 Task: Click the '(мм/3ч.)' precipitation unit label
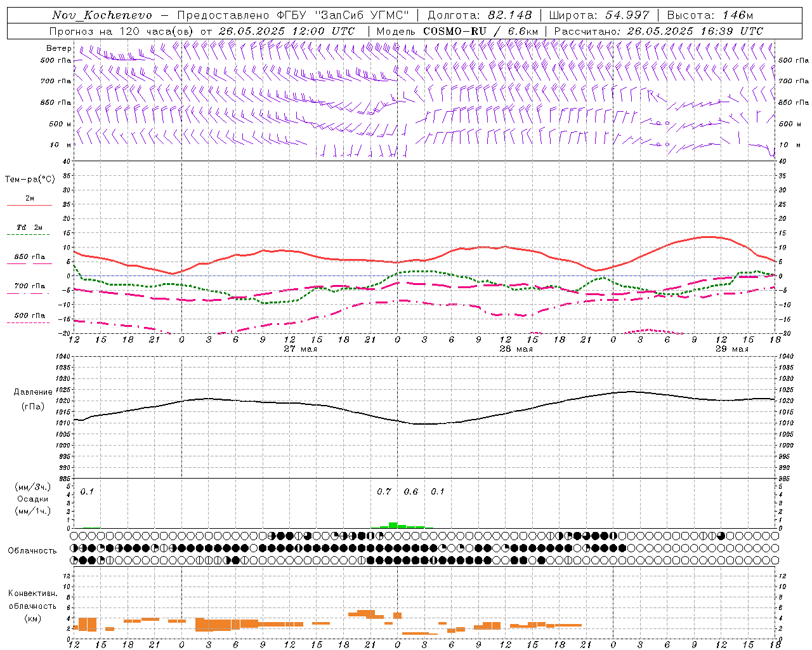[x=33, y=487]
